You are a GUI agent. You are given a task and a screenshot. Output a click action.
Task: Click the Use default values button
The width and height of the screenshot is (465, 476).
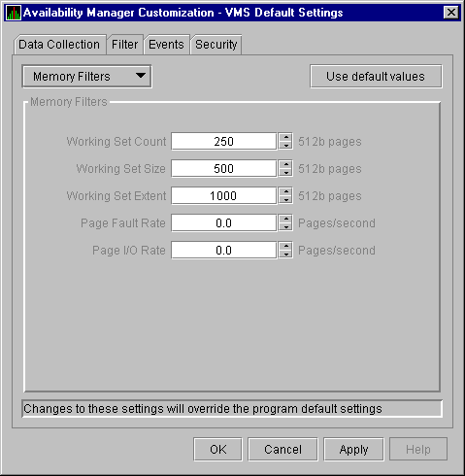376,77
